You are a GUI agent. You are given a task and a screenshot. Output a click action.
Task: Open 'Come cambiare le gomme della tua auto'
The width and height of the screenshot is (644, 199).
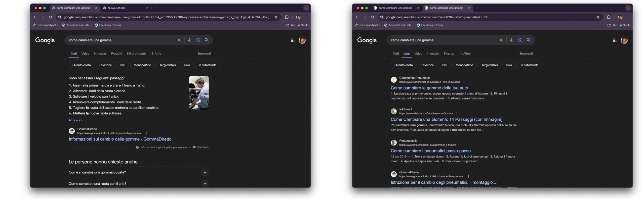429,88
